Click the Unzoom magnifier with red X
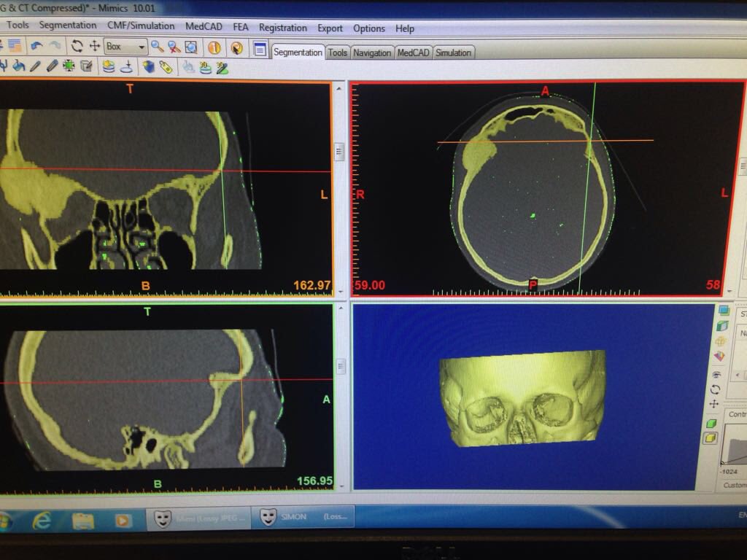 tap(174, 47)
